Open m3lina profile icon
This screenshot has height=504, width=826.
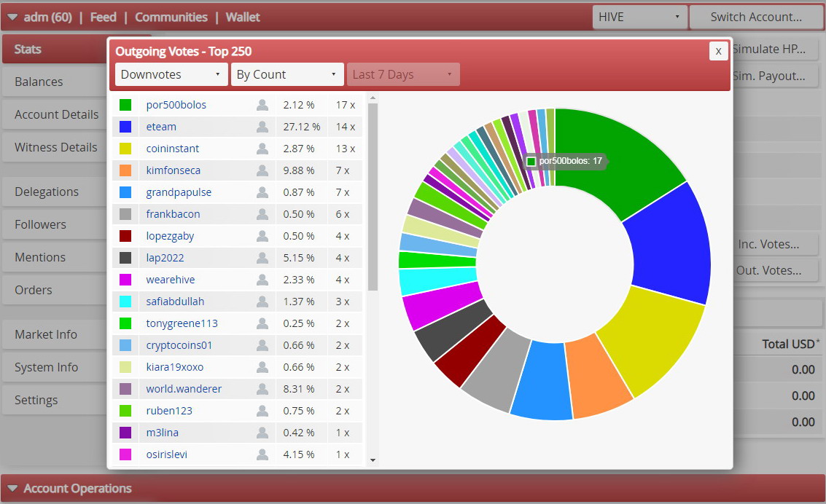[262, 433]
